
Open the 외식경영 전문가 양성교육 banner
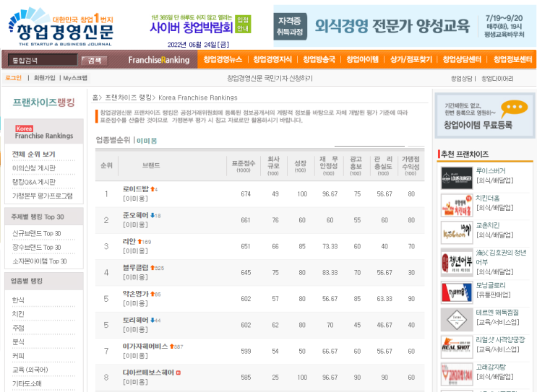pos(405,26)
